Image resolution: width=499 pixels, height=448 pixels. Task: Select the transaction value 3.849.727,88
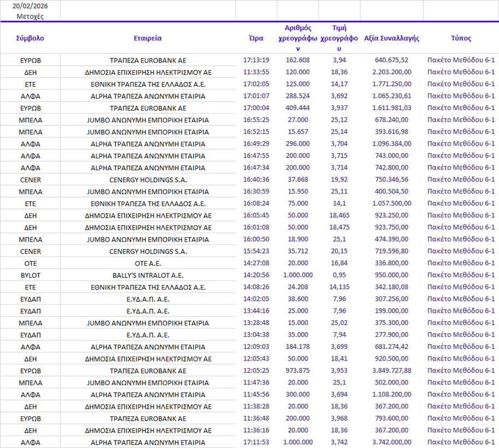click(x=391, y=371)
